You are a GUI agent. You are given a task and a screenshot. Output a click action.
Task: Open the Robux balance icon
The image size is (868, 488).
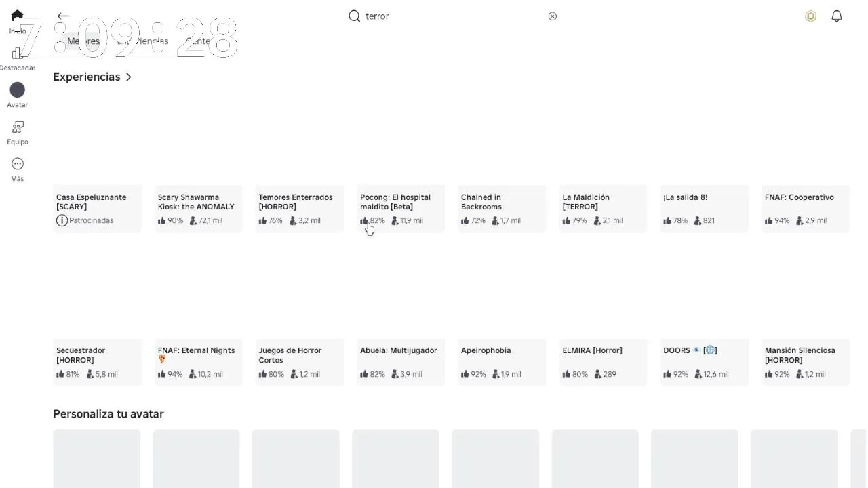[810, 16]
